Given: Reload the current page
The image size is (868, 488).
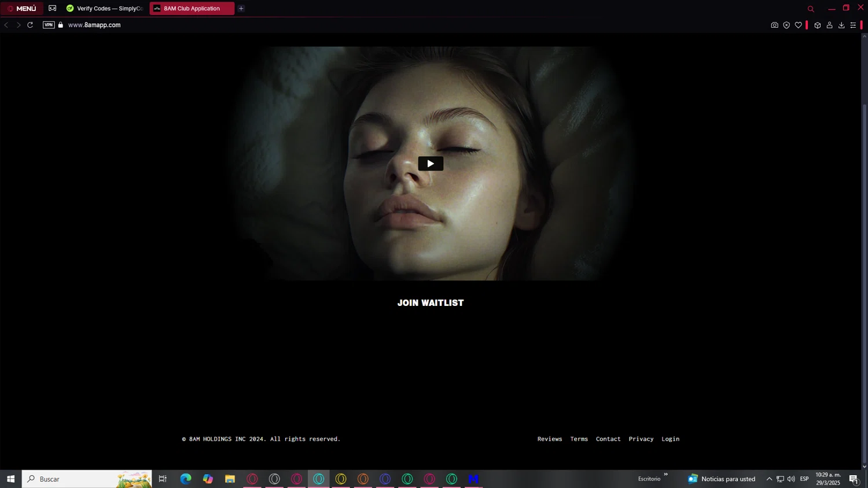Looking at the screenshot, I should [x=30, y=25].
